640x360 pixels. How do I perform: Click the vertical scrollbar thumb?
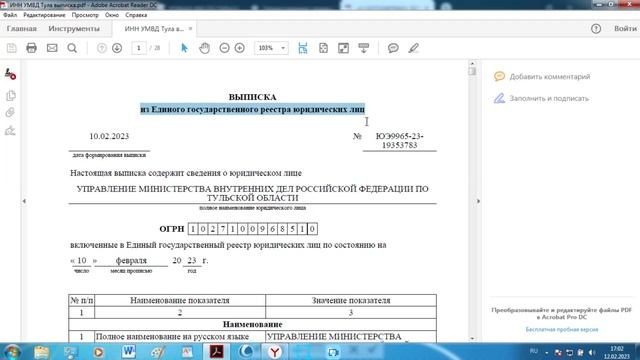point(472,71)
